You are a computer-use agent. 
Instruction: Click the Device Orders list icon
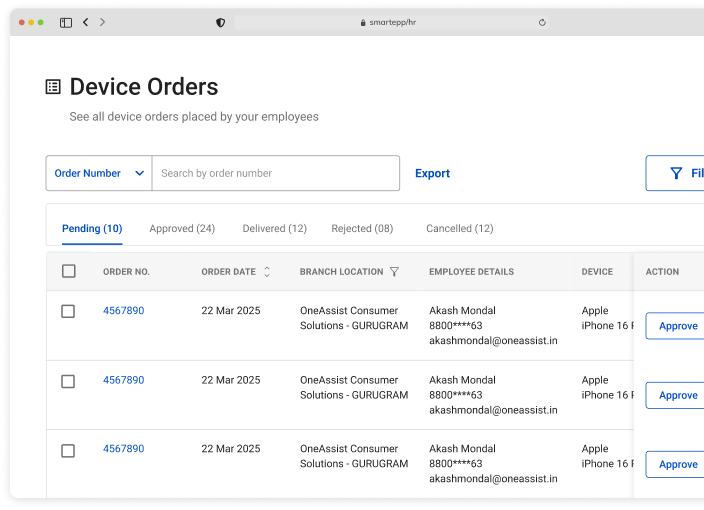(x=53, y=87)
